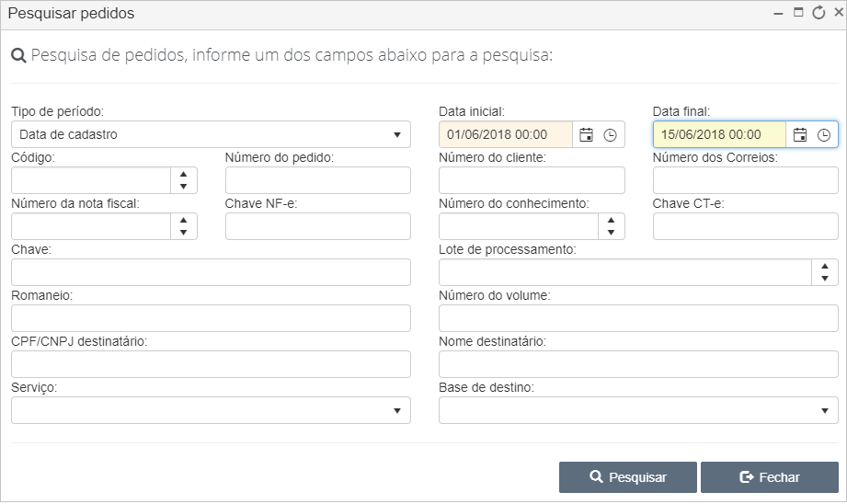Viewport: 847px width, 504px height.
Task: Focus the Número do pedido field
Action: tap(318, 180)
